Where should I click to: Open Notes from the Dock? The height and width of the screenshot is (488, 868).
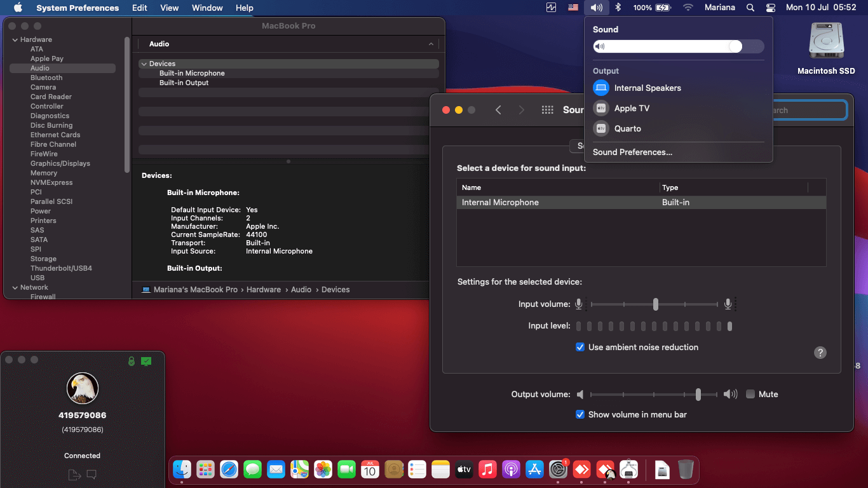coord(440,470)
